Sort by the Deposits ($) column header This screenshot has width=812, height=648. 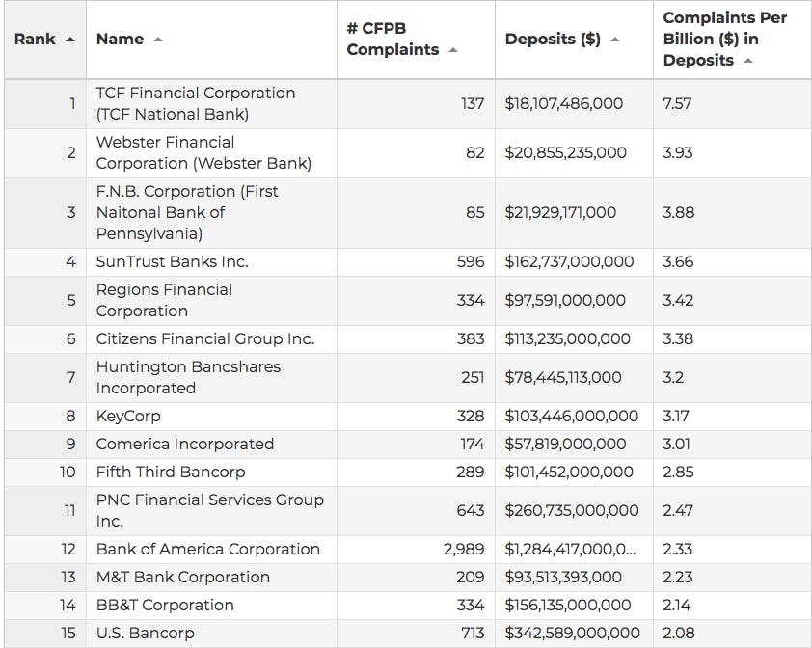553,40
